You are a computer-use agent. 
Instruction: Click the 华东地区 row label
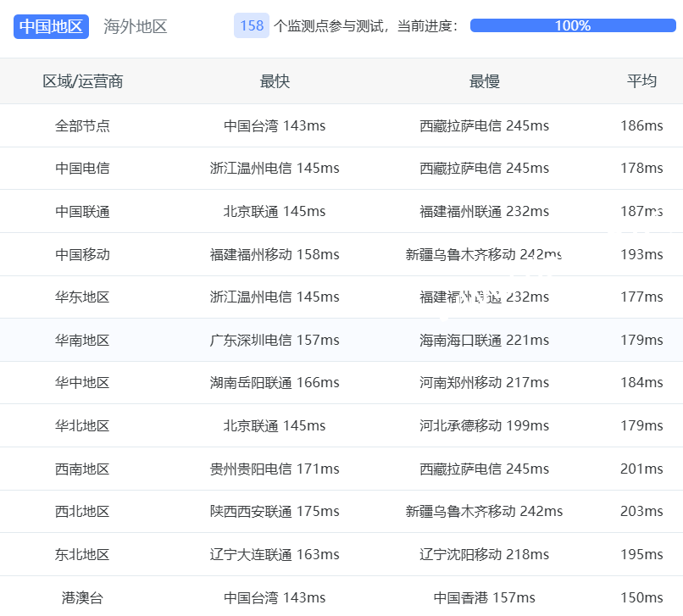[82, 297]
